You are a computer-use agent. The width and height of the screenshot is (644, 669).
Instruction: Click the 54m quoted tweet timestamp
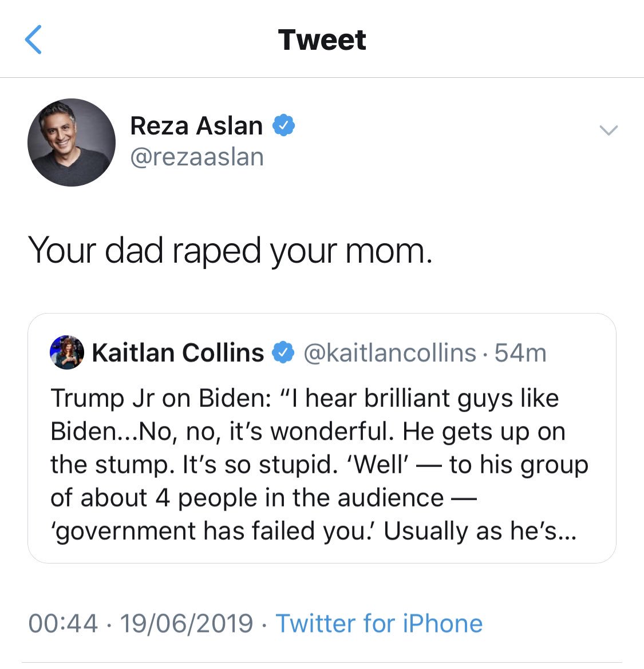point(520,353)
